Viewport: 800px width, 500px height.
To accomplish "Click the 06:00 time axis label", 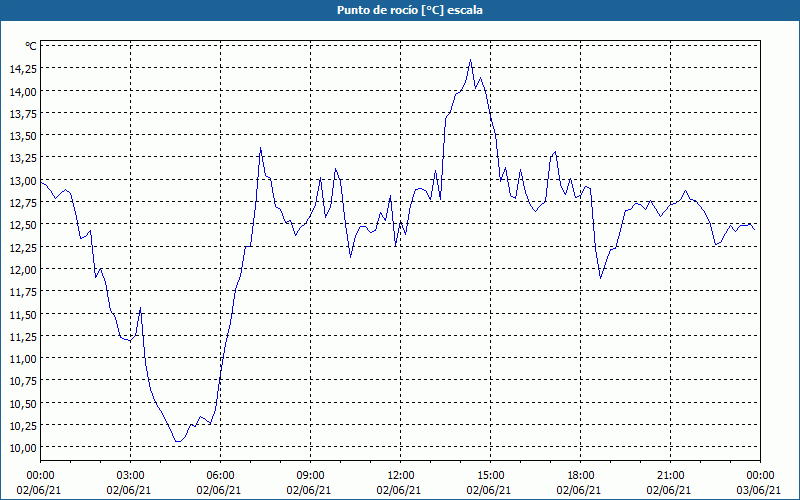I will (220, 476).
